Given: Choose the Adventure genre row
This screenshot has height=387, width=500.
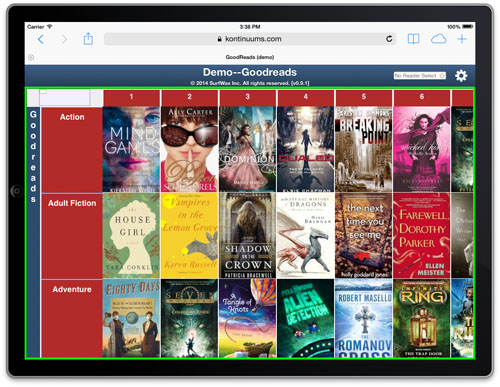Looking at the screenshot, I should [x=72, y=319].
